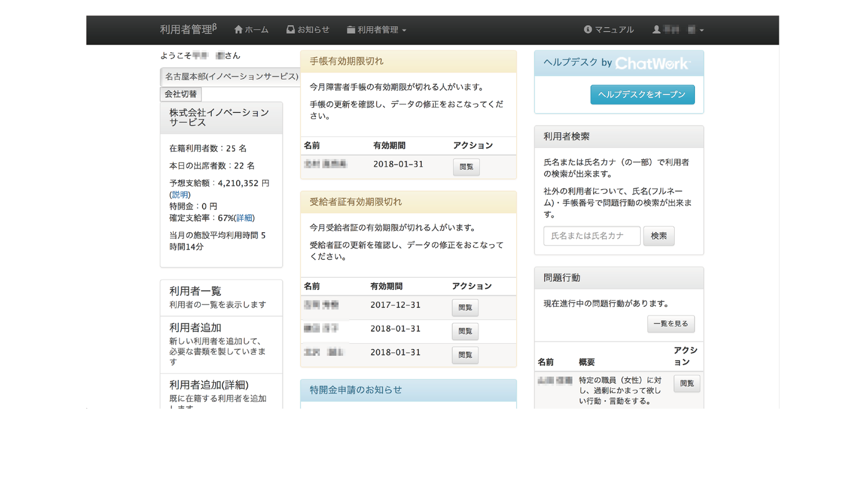868x492 pixels.
Task: Click the 手帳有効期限切れ panel heading
Action: (x=409, y=61)
